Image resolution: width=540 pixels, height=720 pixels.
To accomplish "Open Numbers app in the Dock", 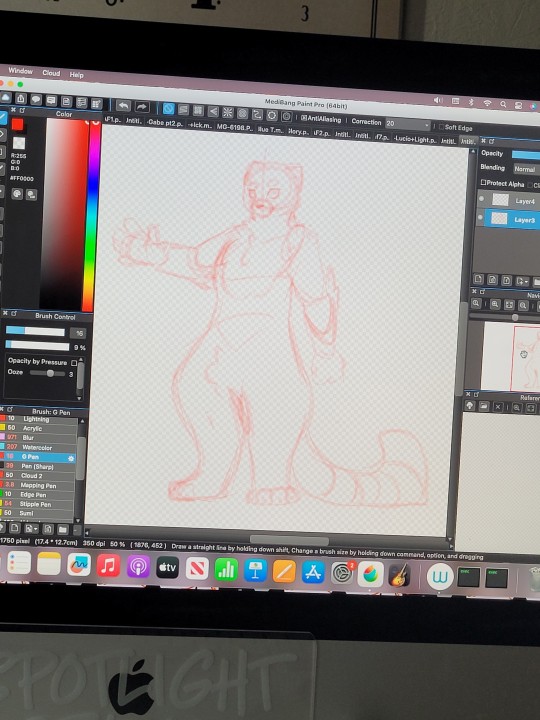I will click(x=226, y=569).
